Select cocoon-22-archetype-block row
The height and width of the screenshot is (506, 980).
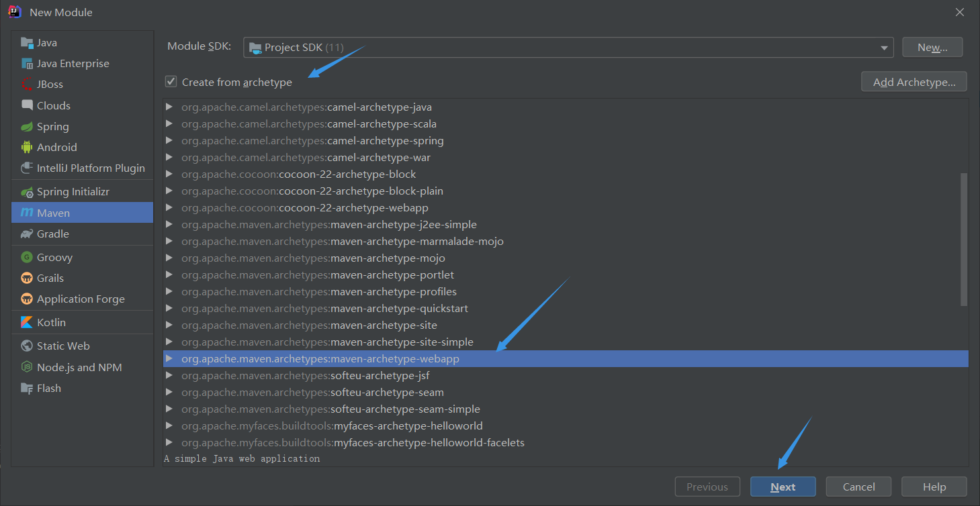point(566,174)
